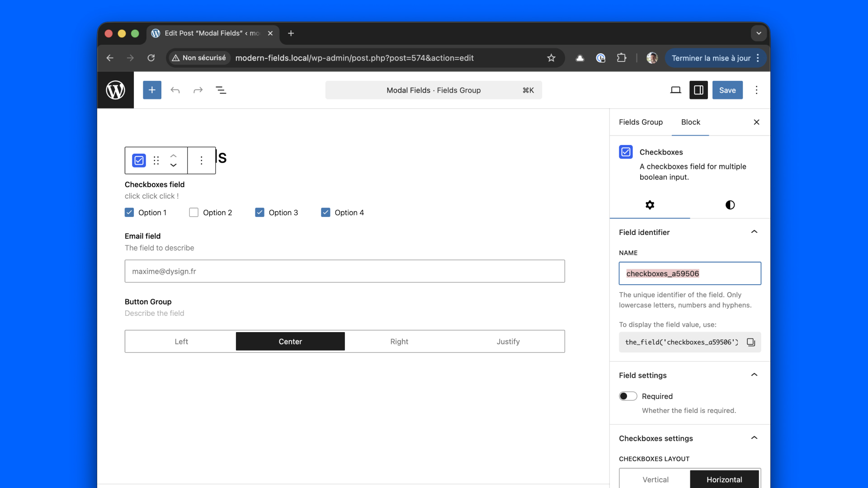The width and height of the screenshot is (868, 488).
Task: Collapse the Field settings section
Action: click(x=754, y=375)
